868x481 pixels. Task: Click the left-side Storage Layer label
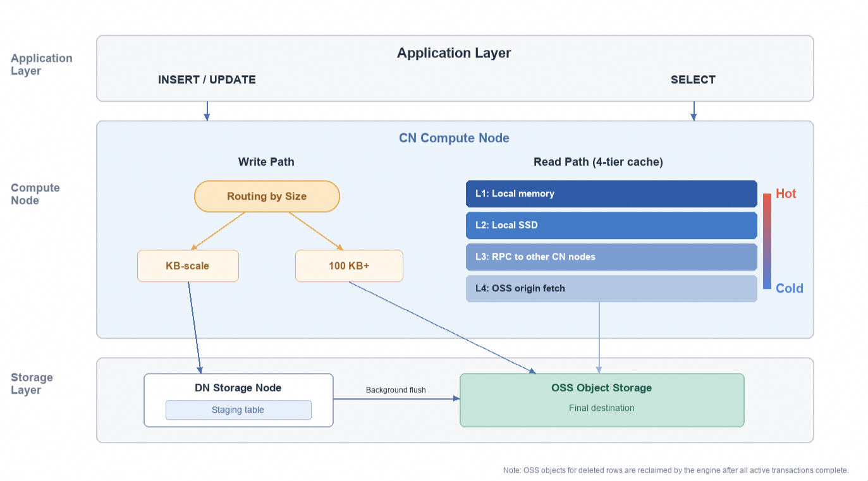pos(32,384)
